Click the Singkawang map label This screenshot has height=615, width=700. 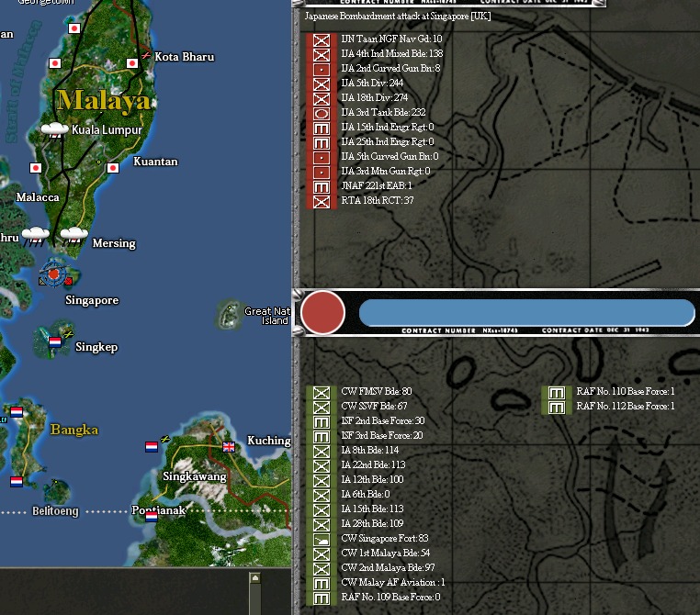195,476
